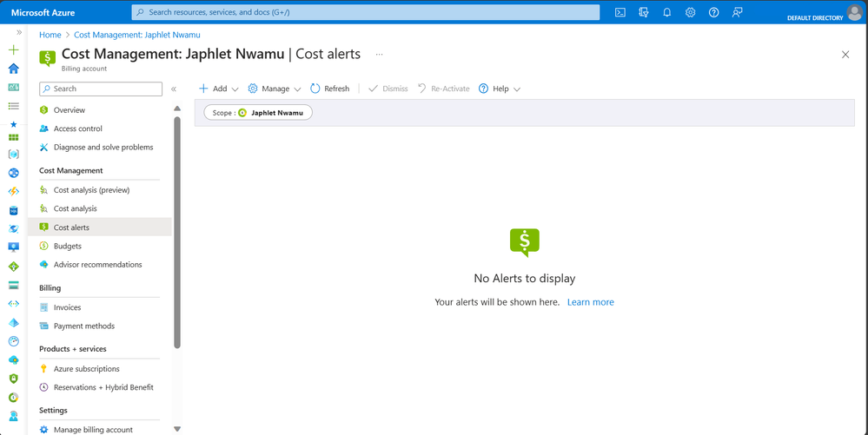Open Monitor gauge icon in the sidebar
The width and height of the screenshot is (868, 435).
coord(14,341)
